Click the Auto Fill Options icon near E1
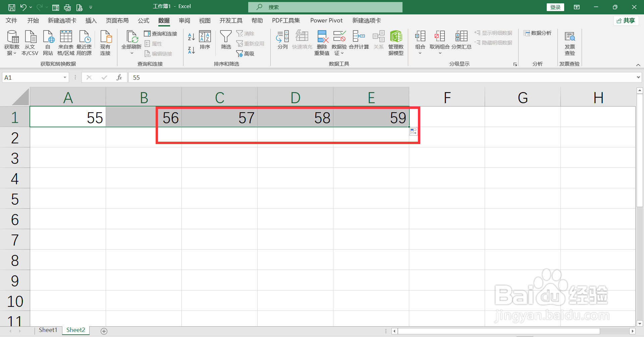 tap(414, 132)
